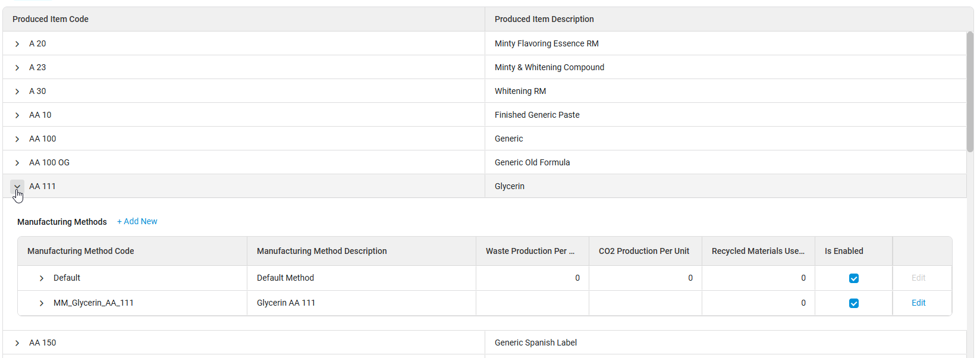Expand the A 23 row chevron

[x=17, y=68]
